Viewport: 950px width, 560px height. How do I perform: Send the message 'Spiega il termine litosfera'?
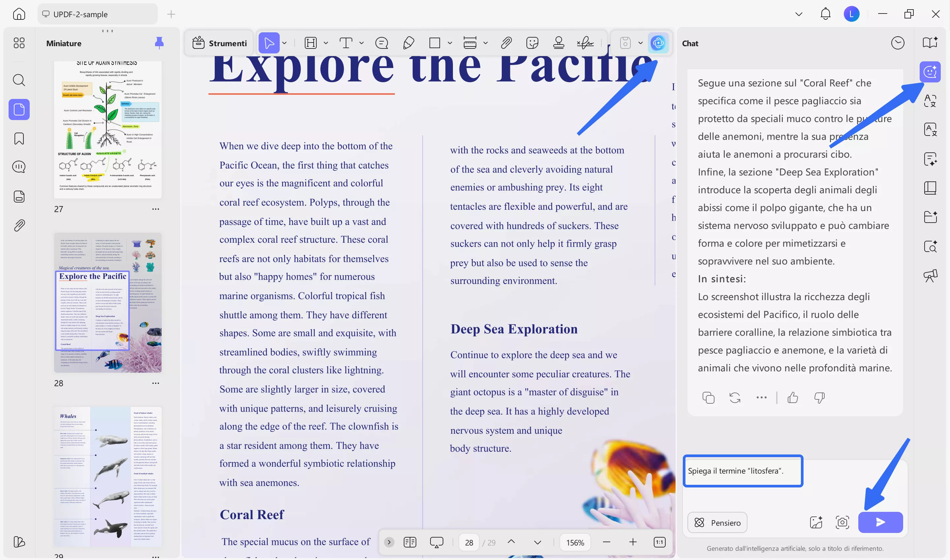[x=880, y=522]
